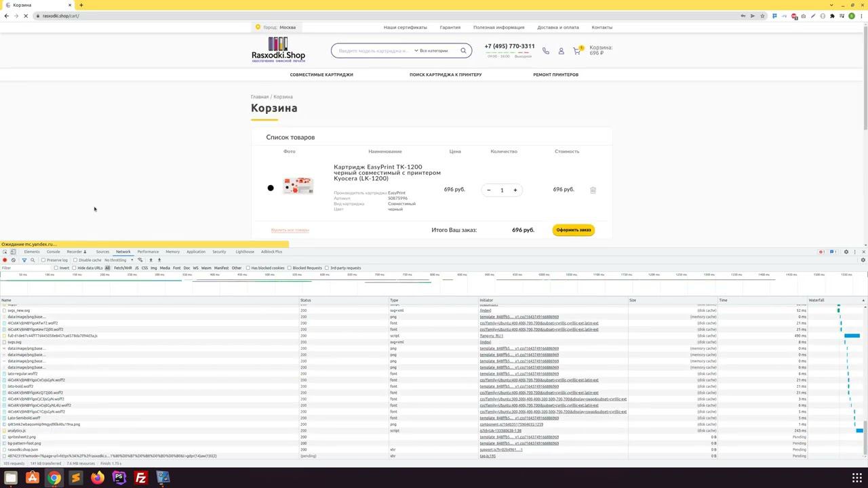Screen dimensions: 868x488
Task: Check Has blocked cookies checkbox
Action: 248,268
